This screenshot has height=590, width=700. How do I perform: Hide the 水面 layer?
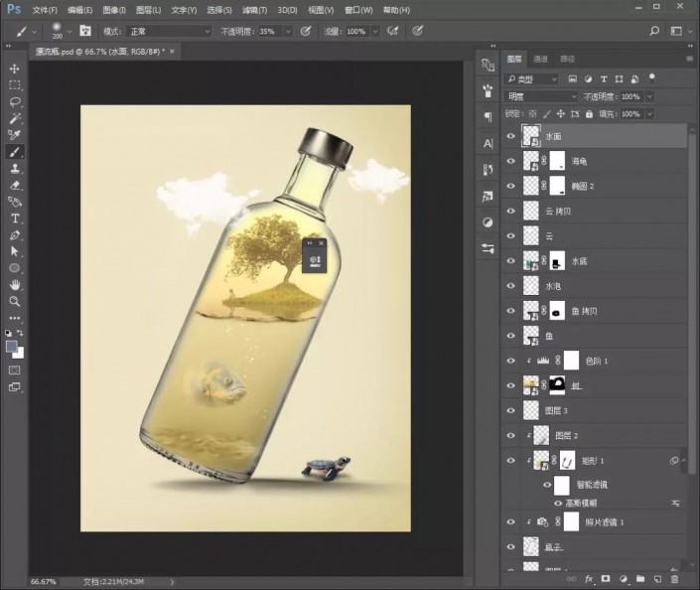[x=510, y=136]
